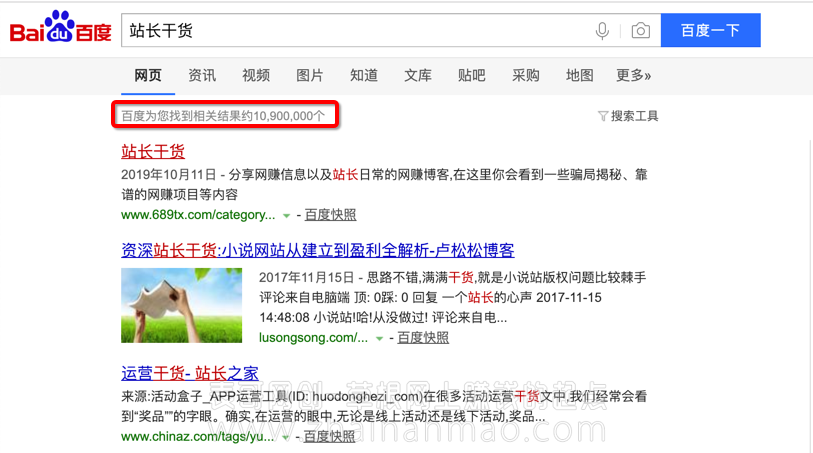Select the 网页 tab
The height and width of the screenshot is (453, 813).
pyautogui.click(x=148, y=76)
